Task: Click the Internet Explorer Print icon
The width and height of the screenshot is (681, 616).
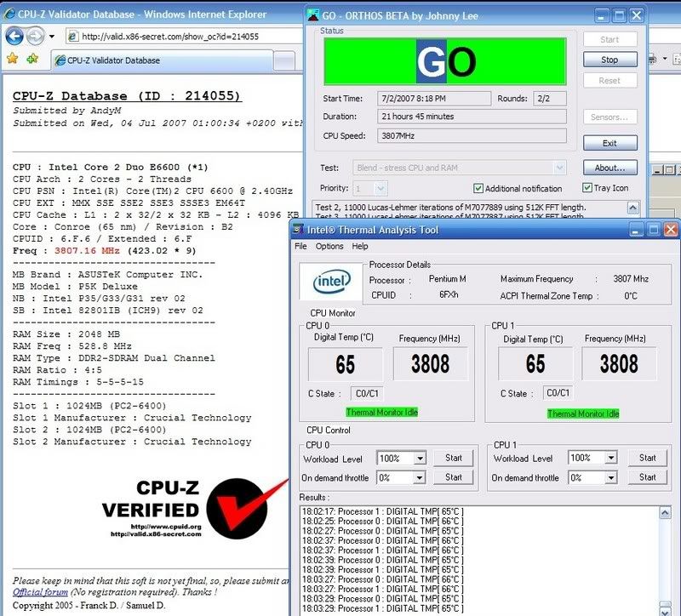Action: pyautogui.click(x=652, y=59)
